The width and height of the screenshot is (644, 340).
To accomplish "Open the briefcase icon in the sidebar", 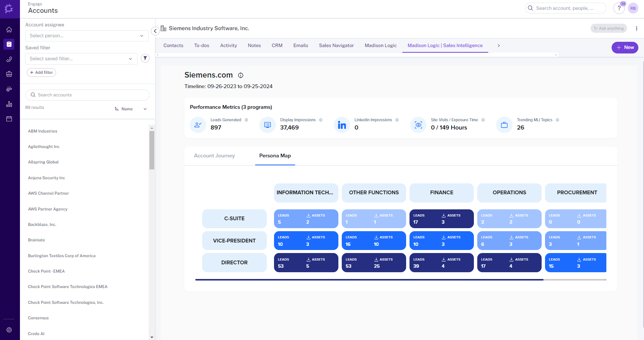I will (x=9, y=74).
